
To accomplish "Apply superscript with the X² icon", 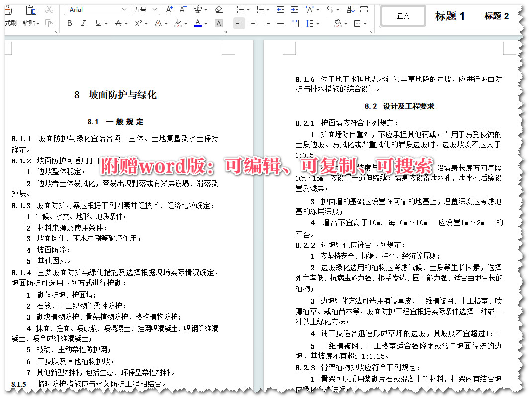I will pos(138,23).
